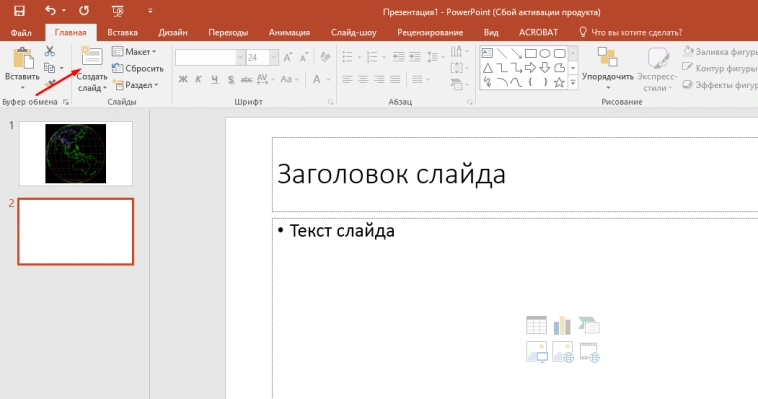Open the font color (A) picker
Screen dimensions: 758x399
tap(317, 79)
